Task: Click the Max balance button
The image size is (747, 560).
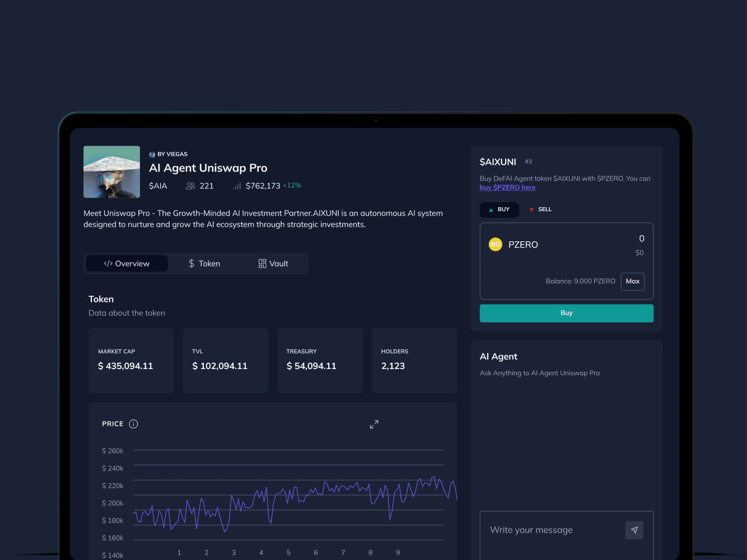Action: pyautogui.click(x=633, y=282)
